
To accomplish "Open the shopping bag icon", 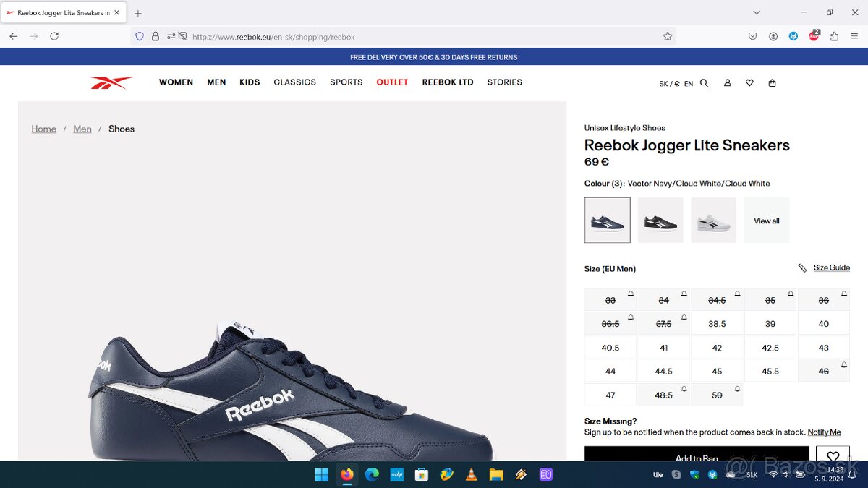I will point(772,83).
